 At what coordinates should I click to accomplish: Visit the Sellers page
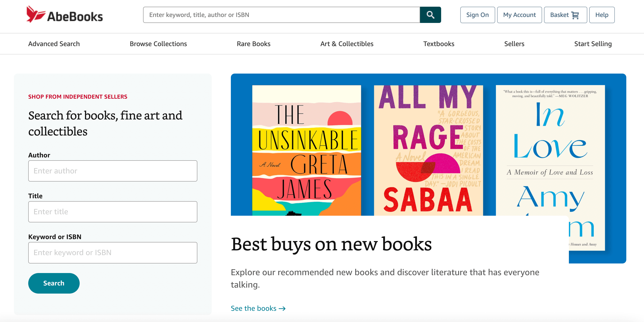point(514,44)
